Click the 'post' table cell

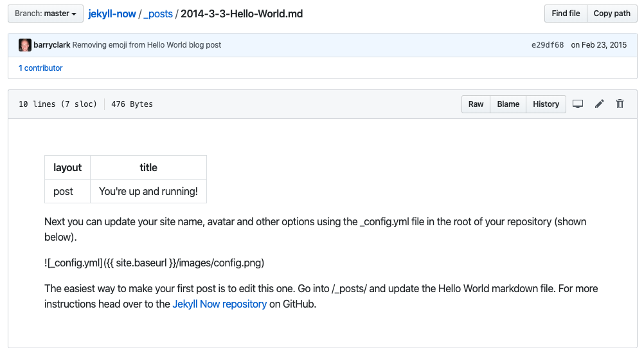pyautogui.click(x=67, y=191)
